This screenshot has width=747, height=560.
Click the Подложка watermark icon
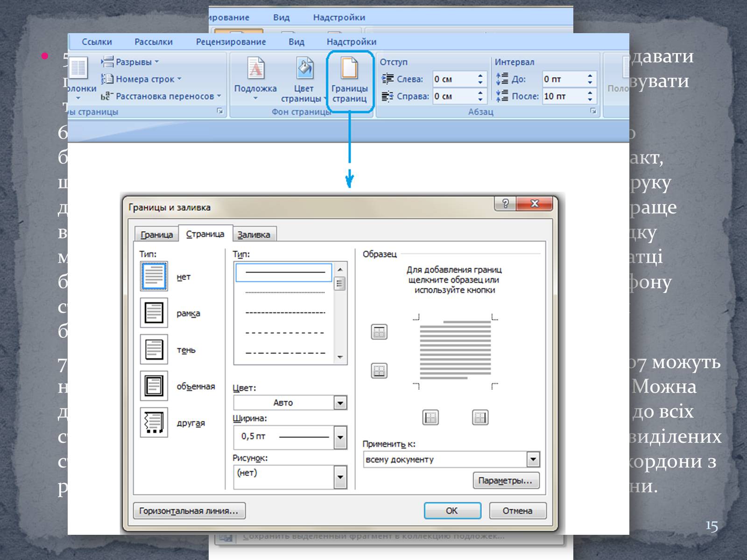click(x=255, y=68)
